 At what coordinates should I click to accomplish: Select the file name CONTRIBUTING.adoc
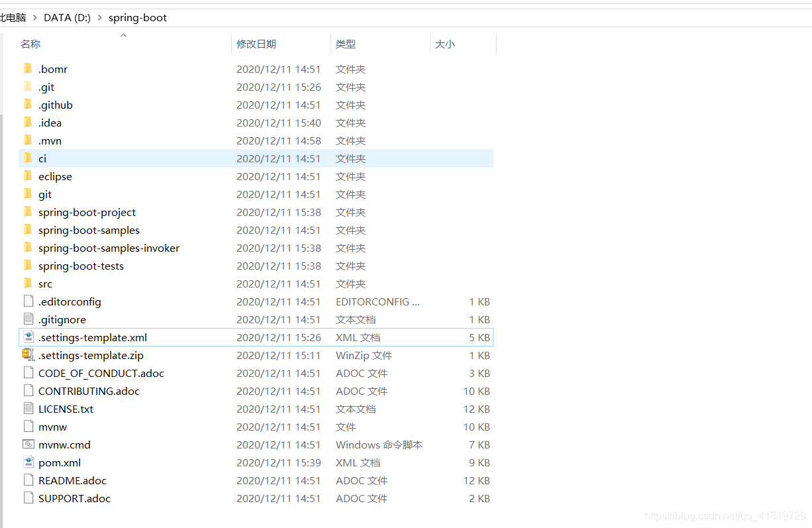tap(89, 391)
